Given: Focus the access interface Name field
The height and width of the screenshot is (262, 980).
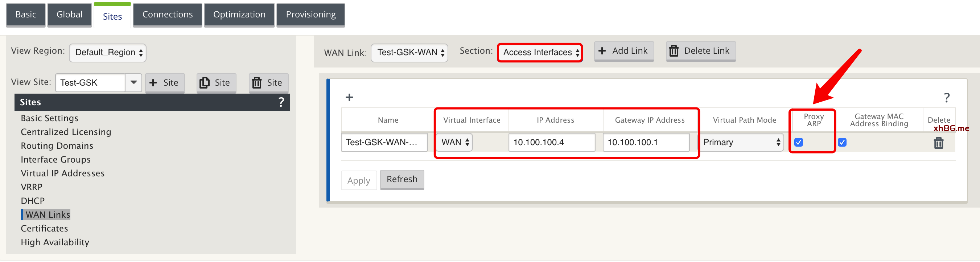Looking at the screenshot, I should (384, 142).
